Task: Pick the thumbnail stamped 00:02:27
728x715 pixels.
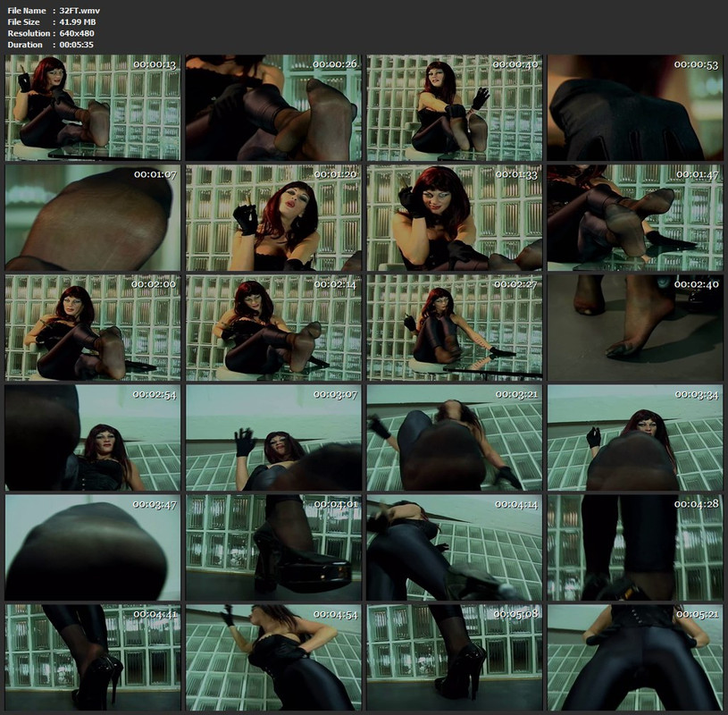Action: pyautogui.click(x=455, y=327)
